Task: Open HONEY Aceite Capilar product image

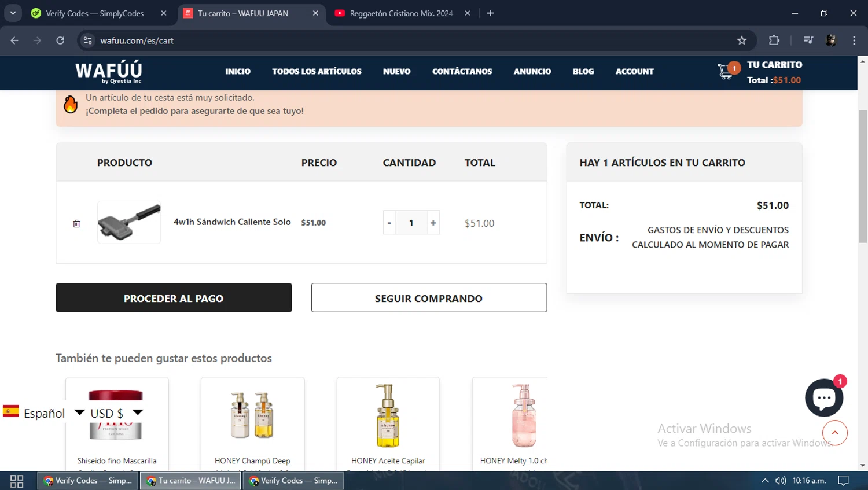Action: click(x=388, y=415)
